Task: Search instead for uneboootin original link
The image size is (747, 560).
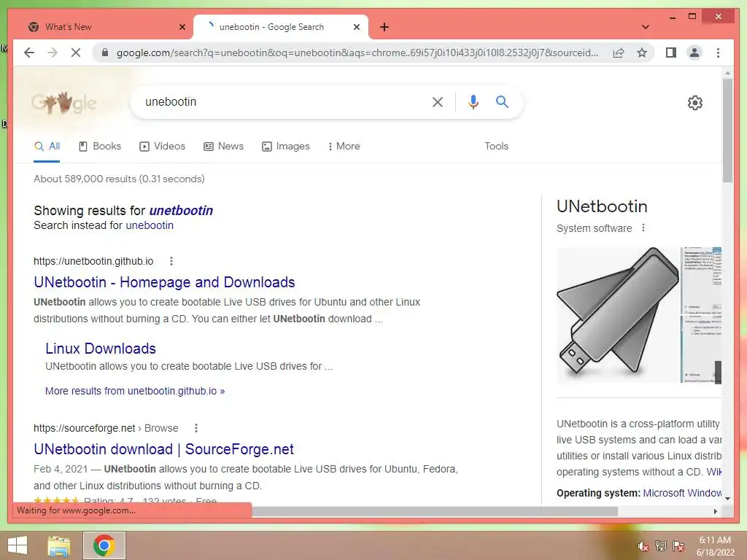Action: click(x=150, y=225)
